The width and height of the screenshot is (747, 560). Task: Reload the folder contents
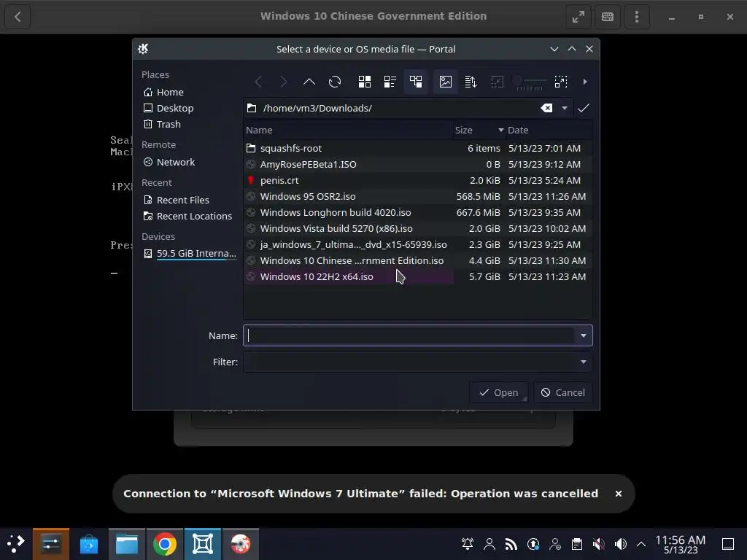tap(335, 82)
